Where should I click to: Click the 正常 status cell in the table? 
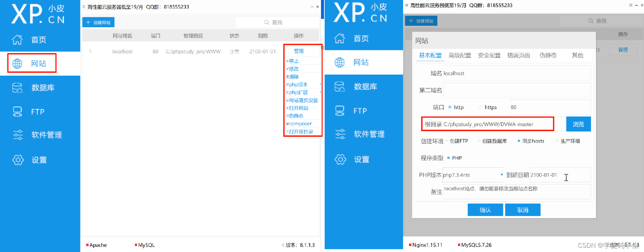(x=234, y=52)
